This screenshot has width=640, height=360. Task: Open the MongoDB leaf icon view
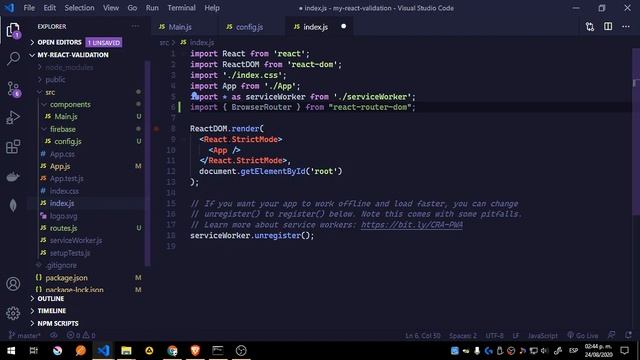coord(13,205)
